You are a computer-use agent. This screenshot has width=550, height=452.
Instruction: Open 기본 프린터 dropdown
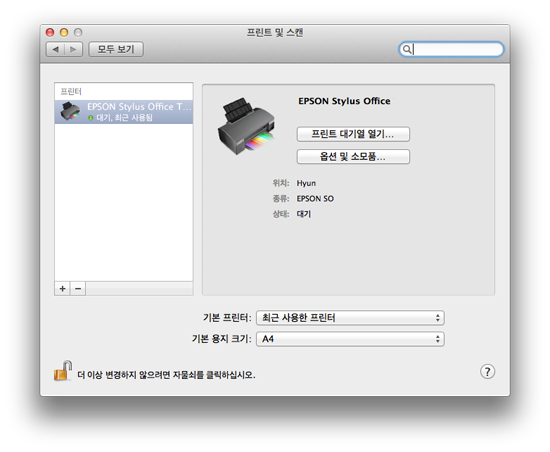(350, 318)
